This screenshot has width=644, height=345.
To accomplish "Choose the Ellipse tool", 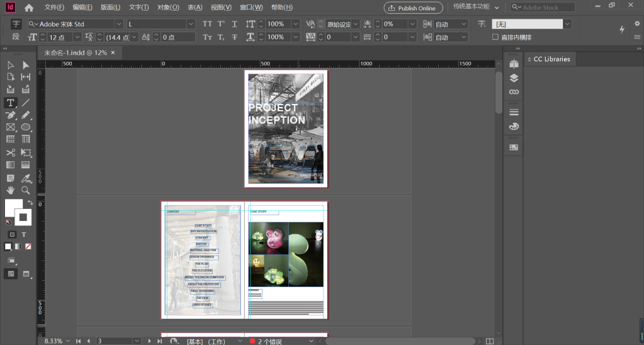I will tap(26, 127).
